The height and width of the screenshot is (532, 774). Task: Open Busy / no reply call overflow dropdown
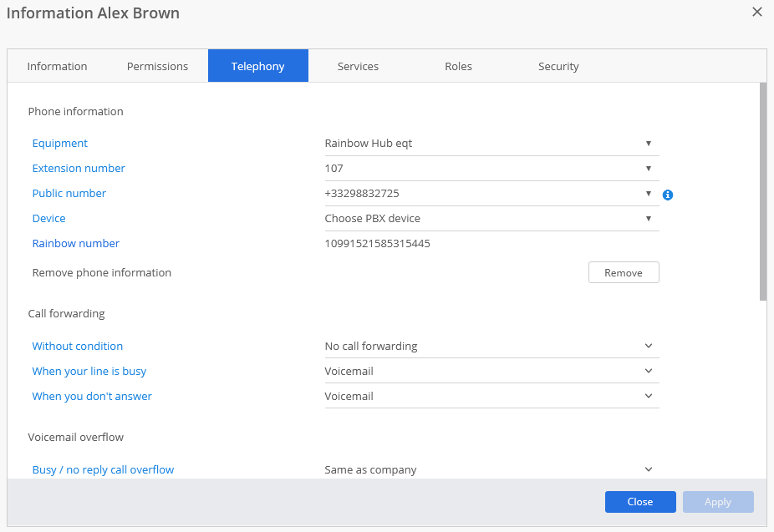point(491,470)
